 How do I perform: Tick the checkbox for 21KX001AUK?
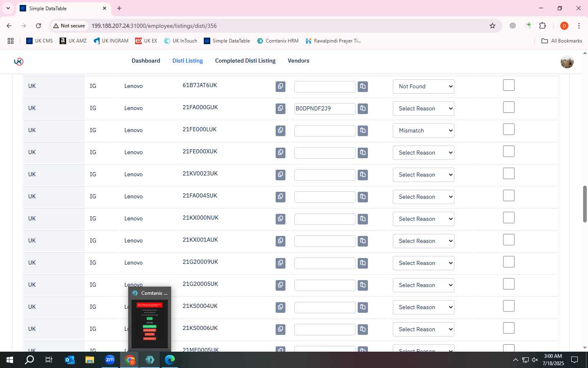click(509, 240)
